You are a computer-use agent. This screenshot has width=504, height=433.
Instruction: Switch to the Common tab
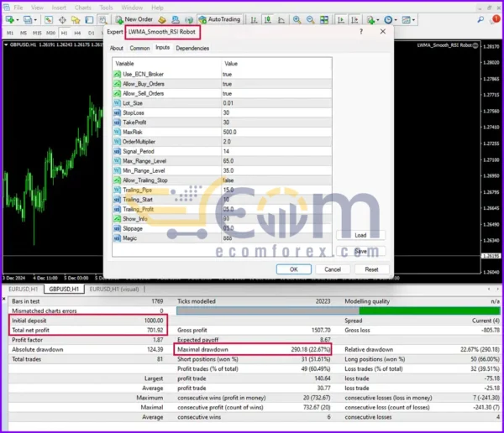coord(139,48)
